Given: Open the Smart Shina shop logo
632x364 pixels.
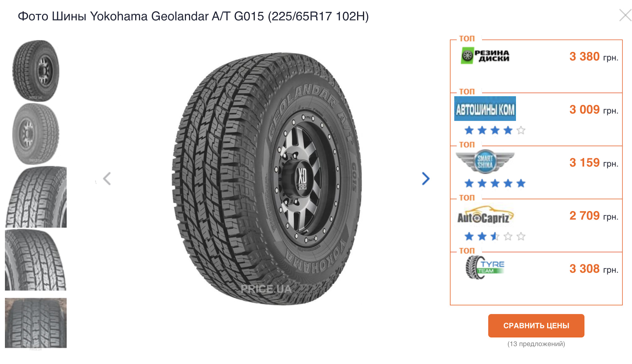Looking at the screenshot, I should [485, 161].
